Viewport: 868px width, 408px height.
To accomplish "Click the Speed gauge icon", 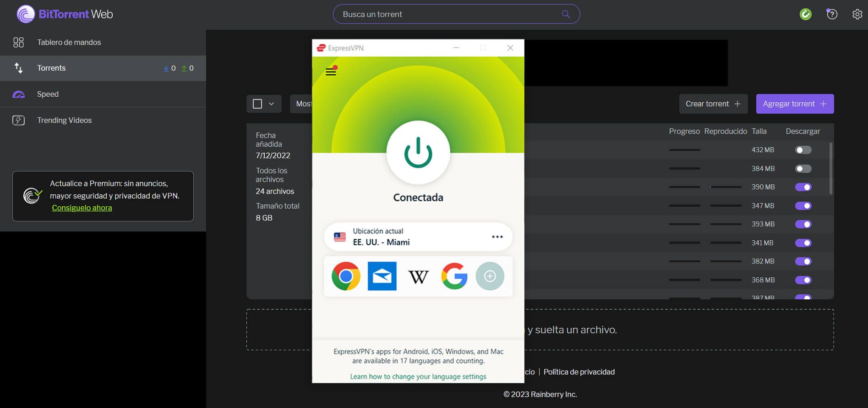I will pos(18,94).
